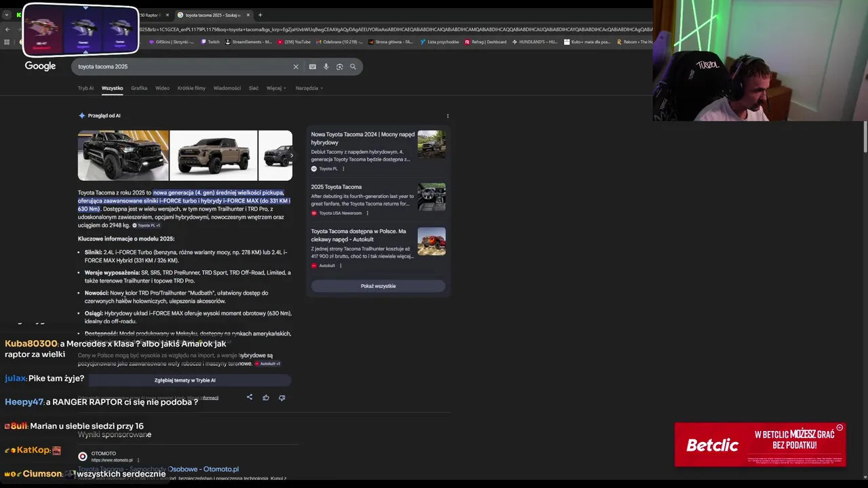Click the page vertical scrollbar
This screenshot has height=488, width=868.
pos(865,136)
